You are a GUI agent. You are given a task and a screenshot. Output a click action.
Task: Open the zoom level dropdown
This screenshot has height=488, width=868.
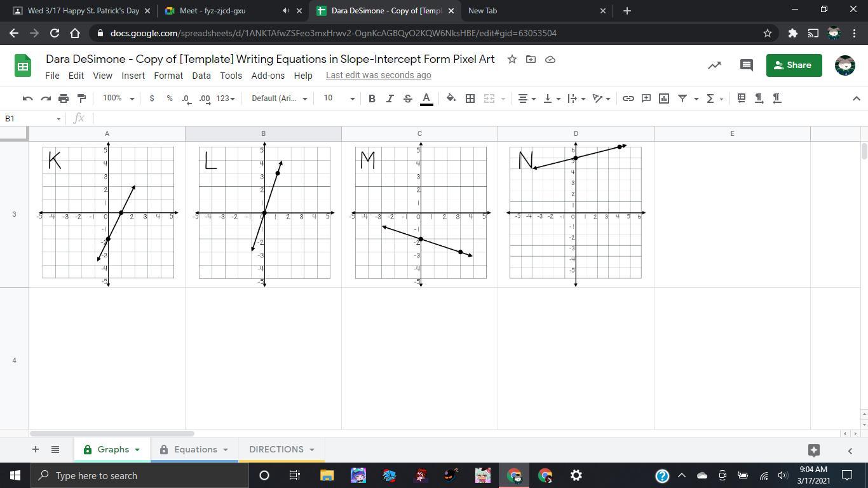[x=119, y=98]
